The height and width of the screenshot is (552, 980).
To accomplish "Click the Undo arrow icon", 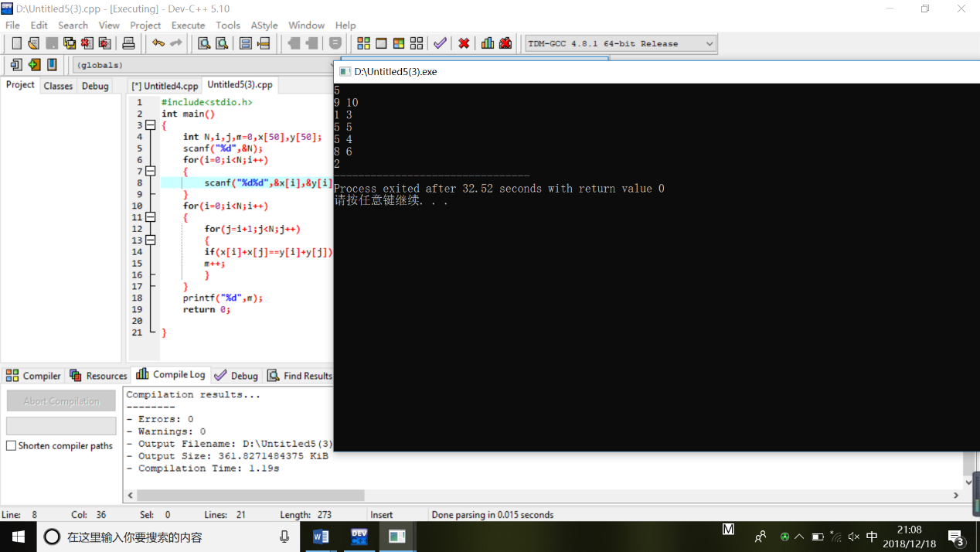I will [158, 43].
